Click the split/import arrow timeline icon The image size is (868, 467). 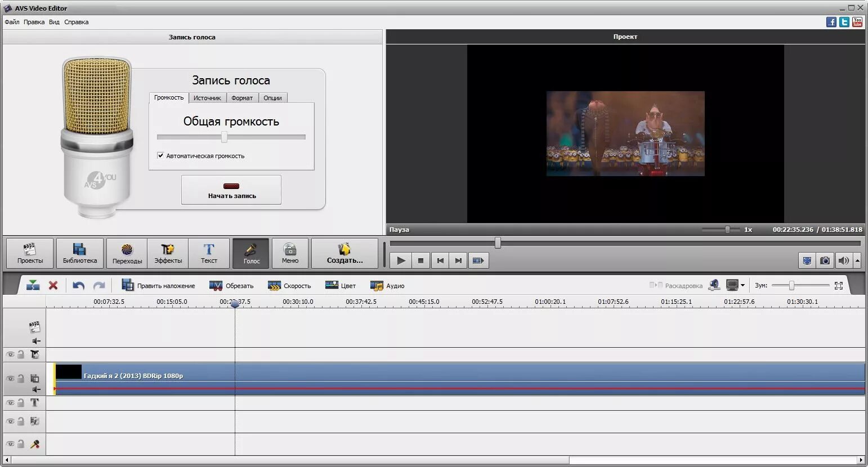coord(33,285)
